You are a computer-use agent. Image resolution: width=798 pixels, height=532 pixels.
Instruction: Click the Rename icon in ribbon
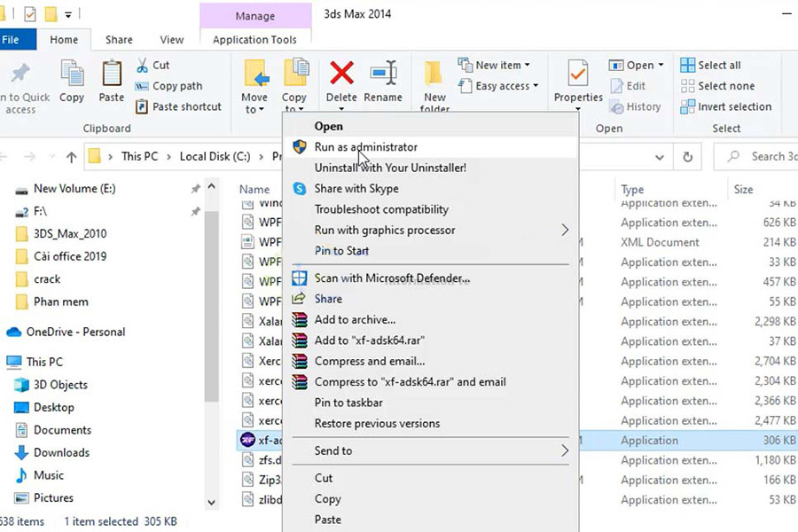[383, 73]
